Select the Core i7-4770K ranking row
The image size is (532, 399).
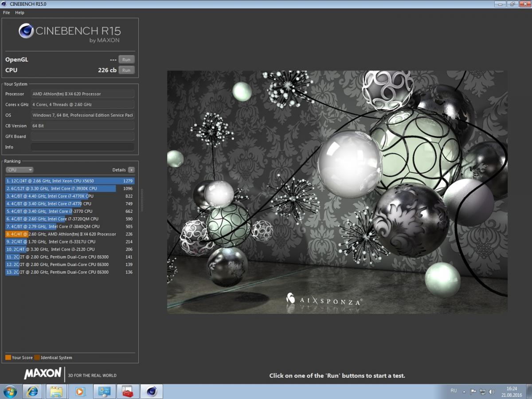pyautogui.click(x=70, y=196)
